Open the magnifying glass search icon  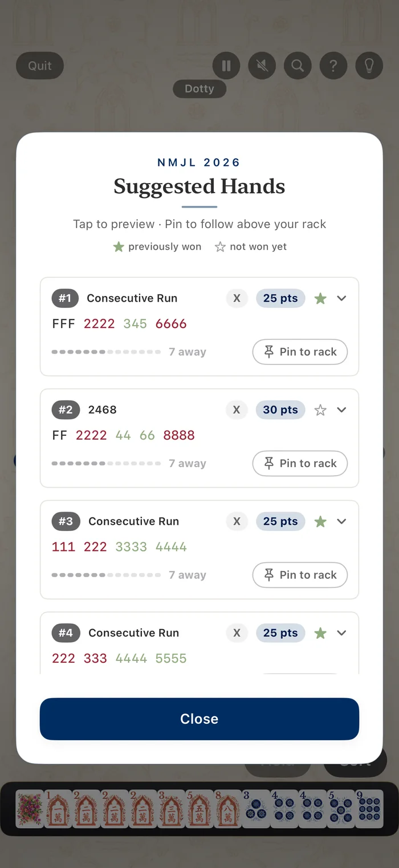(x=298, y=66)
